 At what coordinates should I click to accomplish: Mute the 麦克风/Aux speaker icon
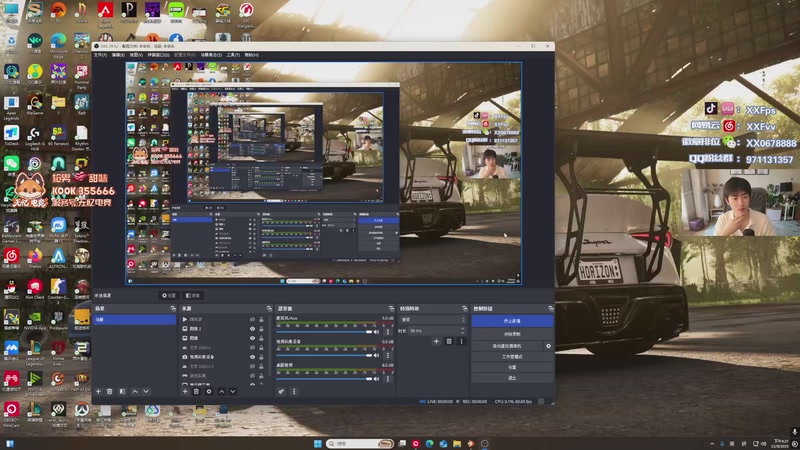[377, 332]
